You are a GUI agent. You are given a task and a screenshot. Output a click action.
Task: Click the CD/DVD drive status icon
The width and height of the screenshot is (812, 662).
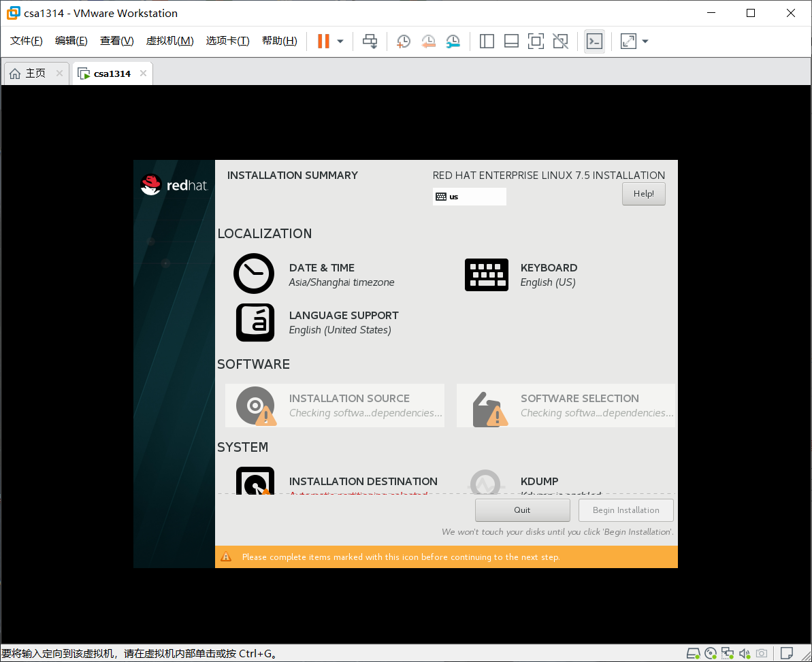pos(711,654)
